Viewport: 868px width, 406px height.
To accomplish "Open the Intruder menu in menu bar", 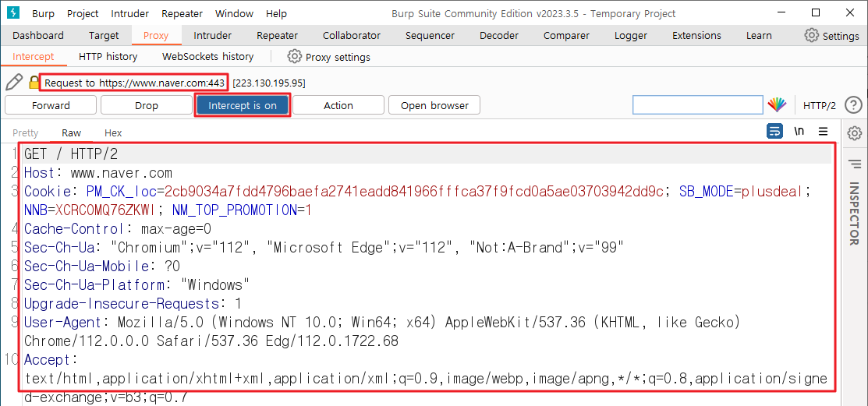I will [130, 13].
